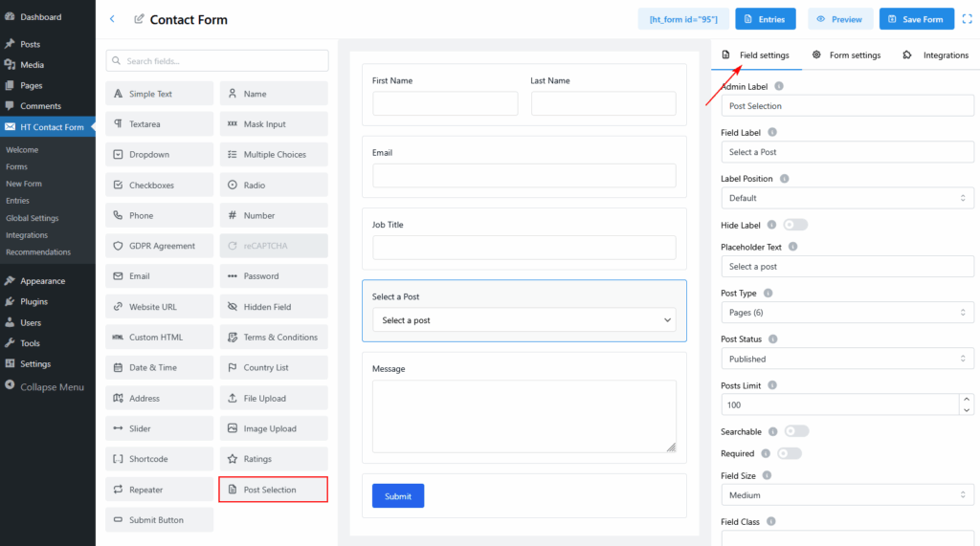
Task: Click the Preview button
Action: coord(840,19)
